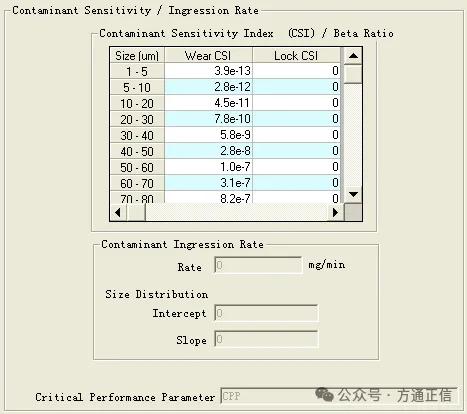
Task: Click the Wear CSI cell showing 4.5e-11
Action: [x=208, y=103]
